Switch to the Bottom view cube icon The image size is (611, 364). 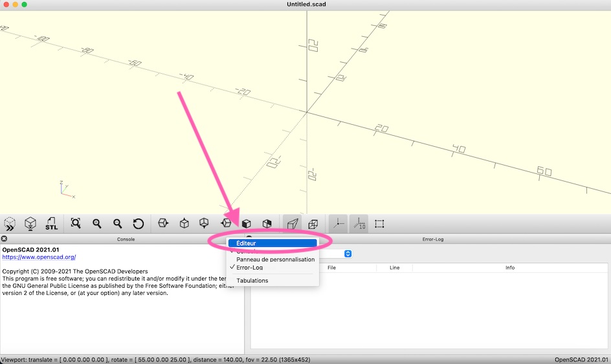point(204,224)
